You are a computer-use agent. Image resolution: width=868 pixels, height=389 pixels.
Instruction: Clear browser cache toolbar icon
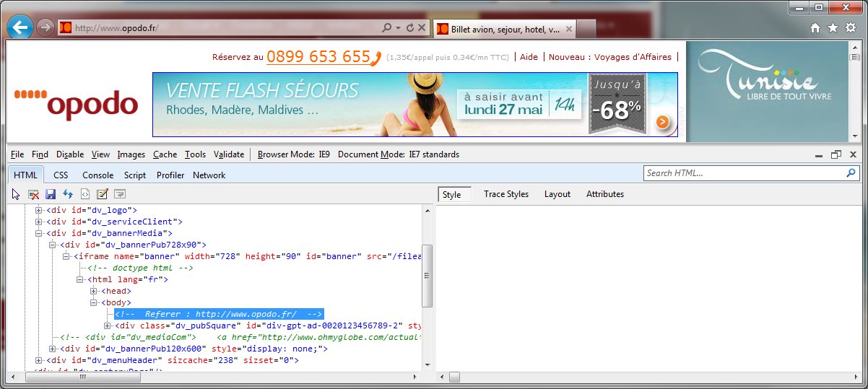click(33, 194)
